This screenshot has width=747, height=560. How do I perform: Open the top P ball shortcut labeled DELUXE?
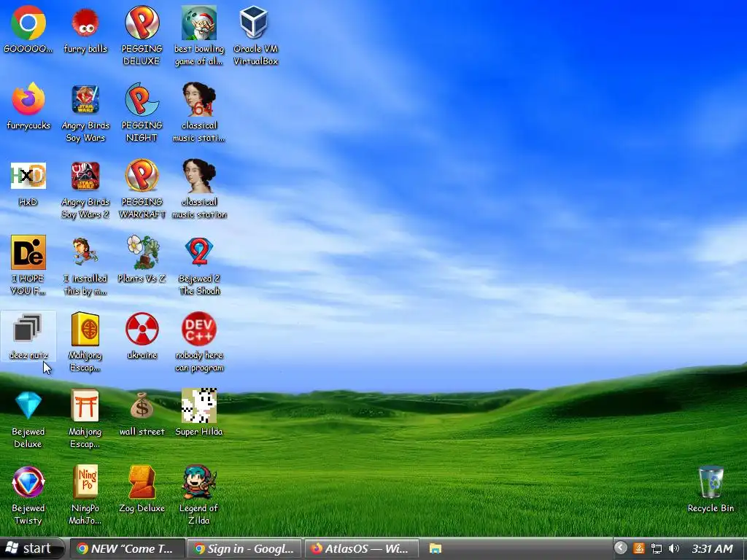click(142, 23)
